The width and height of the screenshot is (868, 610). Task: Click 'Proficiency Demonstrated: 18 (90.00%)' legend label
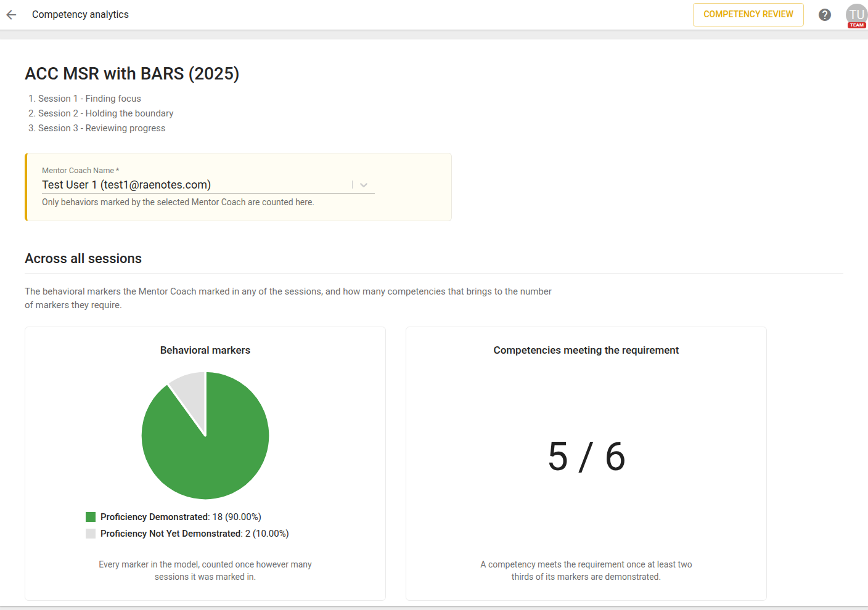tap(181, 517)
